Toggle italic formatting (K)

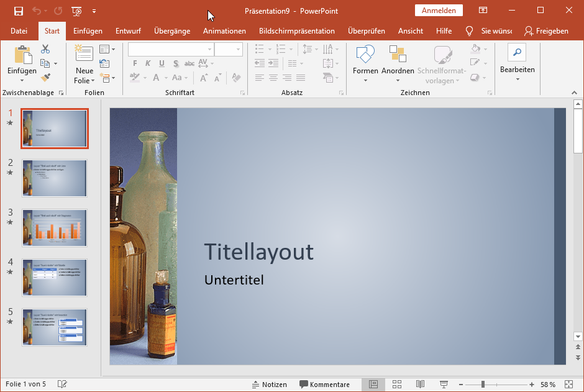click(148, 63)
